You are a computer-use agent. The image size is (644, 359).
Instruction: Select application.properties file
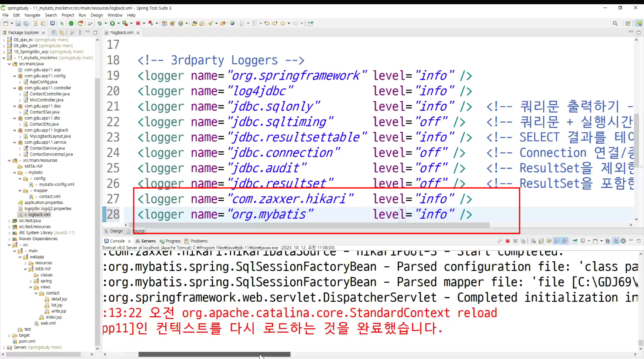tap(43, 203)
